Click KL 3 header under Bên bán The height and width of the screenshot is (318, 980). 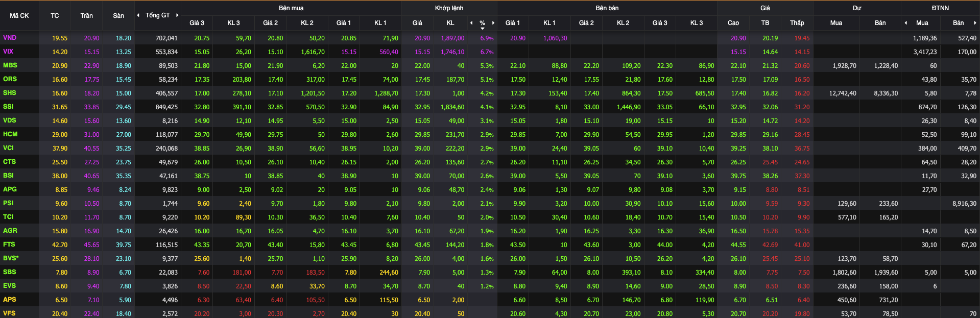[697, 23]
